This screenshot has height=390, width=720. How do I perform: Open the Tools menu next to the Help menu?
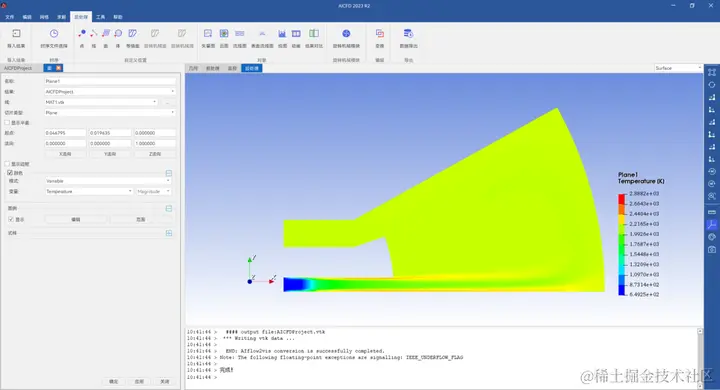click(x=101, y=17)
